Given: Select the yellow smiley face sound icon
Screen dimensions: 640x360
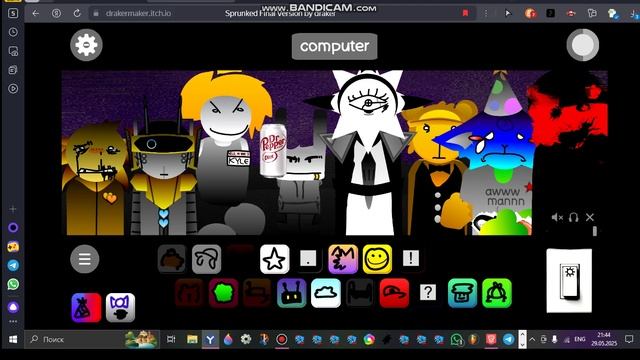Looking at the screenshot, I should [377, 259].
